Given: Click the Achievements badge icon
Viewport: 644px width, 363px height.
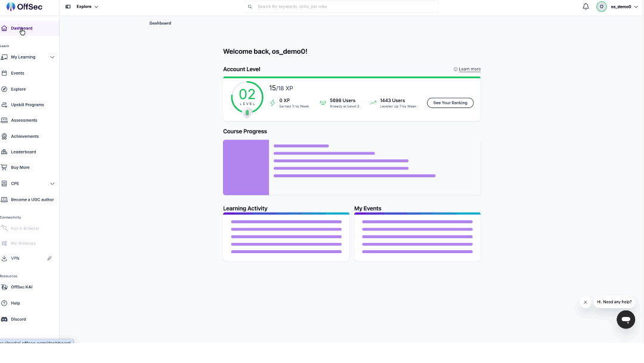Looking at the screenshot, I should [4, 137].
